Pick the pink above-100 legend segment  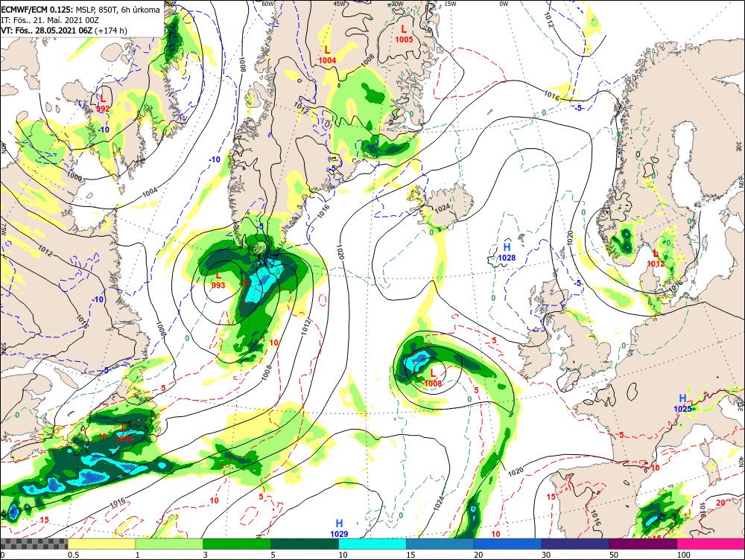click(x=711, y=544)
